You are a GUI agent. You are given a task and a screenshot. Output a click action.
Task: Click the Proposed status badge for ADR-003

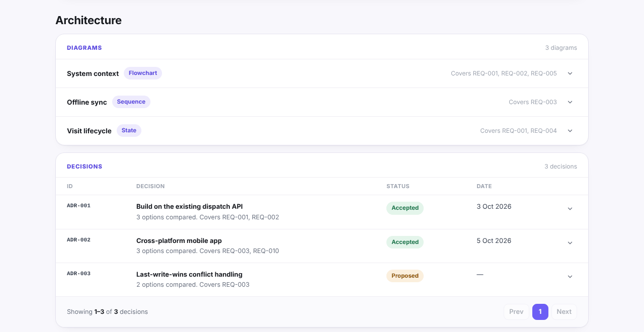pyautogui.click(x=405, y=276)
